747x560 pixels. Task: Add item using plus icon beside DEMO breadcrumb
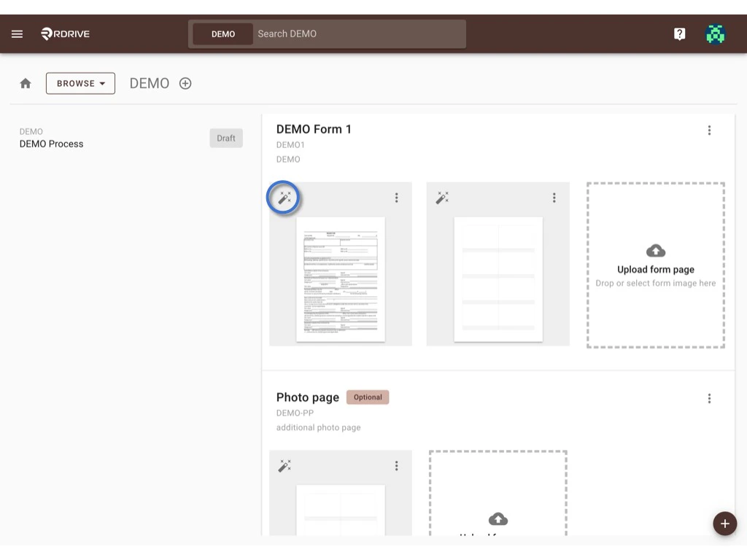point(185,83)
